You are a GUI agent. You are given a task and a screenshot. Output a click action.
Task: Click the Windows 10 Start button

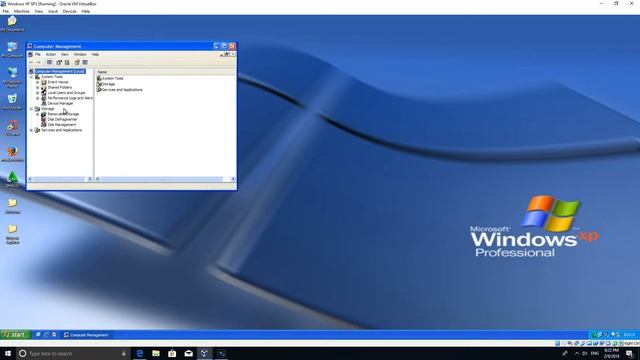pyautogui.click(x=8, y=353)
